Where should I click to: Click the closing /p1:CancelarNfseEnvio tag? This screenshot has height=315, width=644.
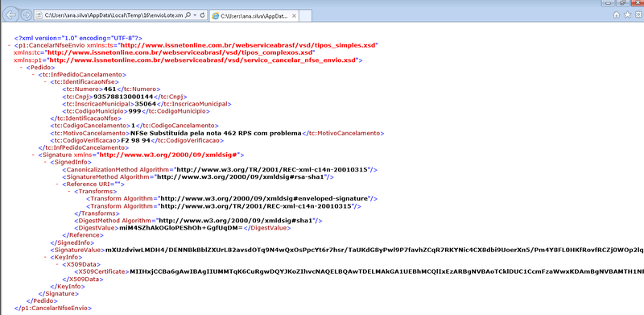tap(52, 308)
